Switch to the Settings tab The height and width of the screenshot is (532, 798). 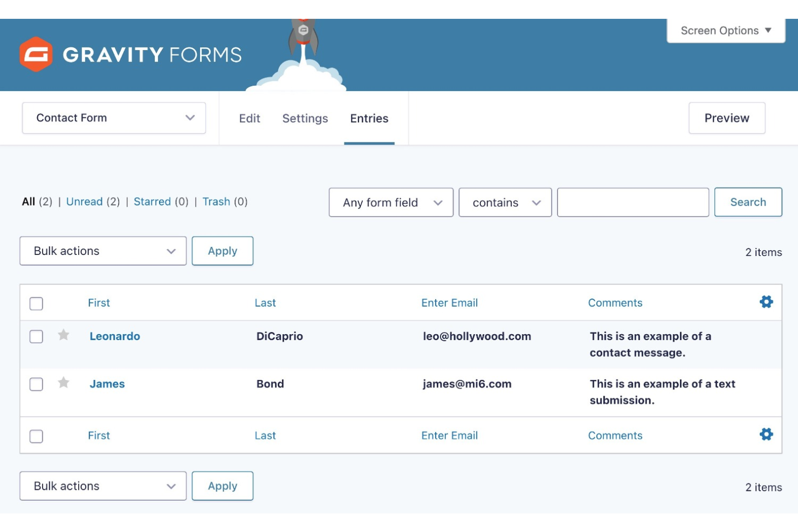(305, 118)
